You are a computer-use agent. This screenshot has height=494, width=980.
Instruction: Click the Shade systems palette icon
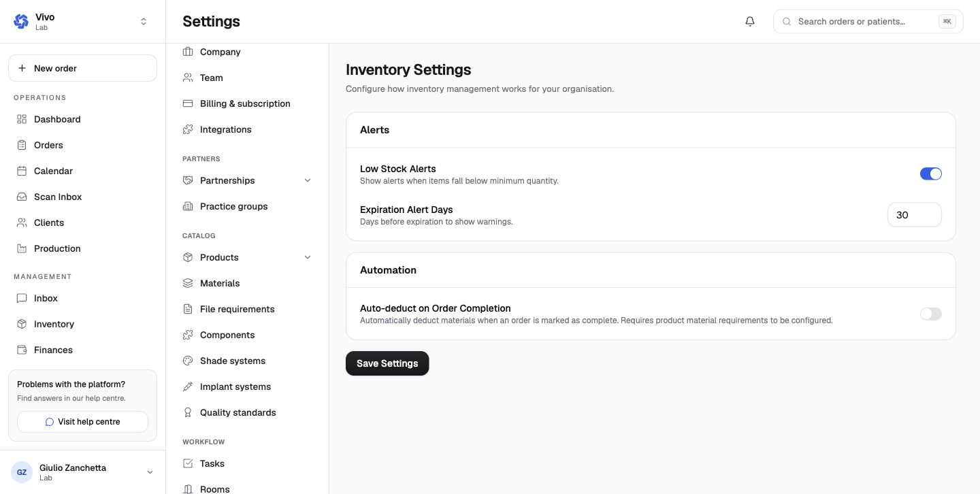[x=188, y=361]
